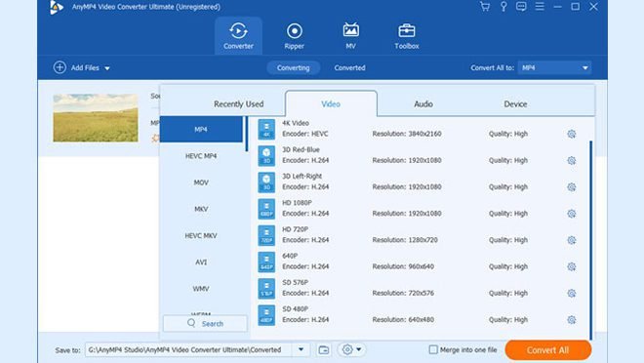Screen dimensions: 644x363
Task: Select AVI in the format list
Action: tap(201, 262)
